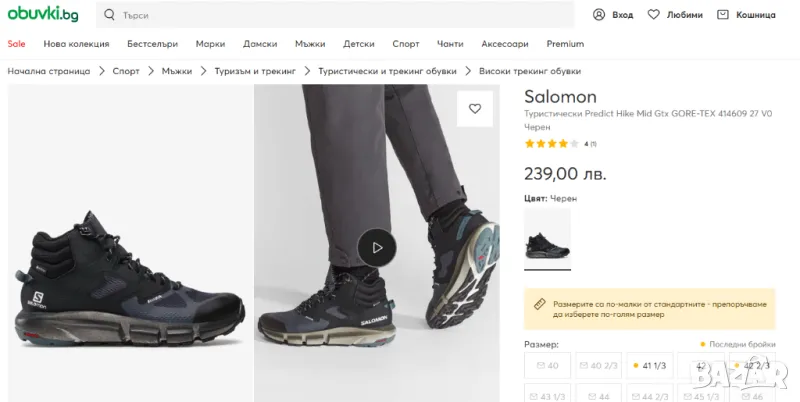This screenshot has width=800, height=402.
Task: Open the Аксесоари menu
Action: (x=505, y=44)
